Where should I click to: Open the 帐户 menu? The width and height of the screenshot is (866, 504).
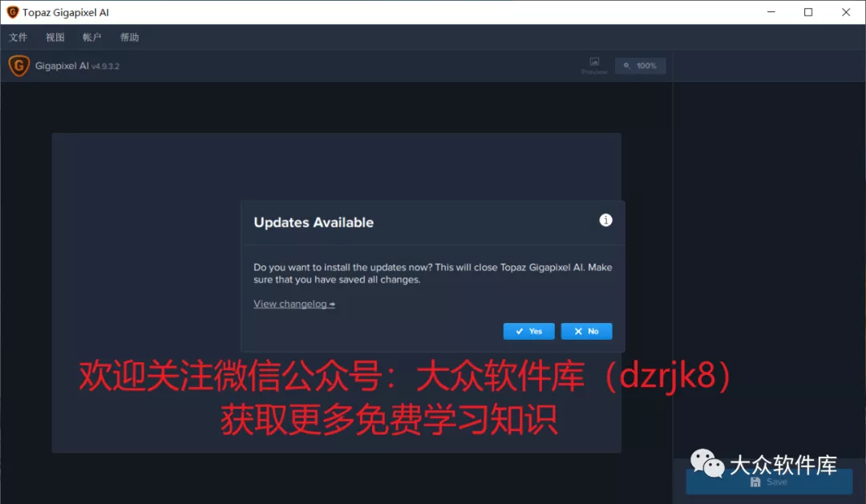[91, 37]
